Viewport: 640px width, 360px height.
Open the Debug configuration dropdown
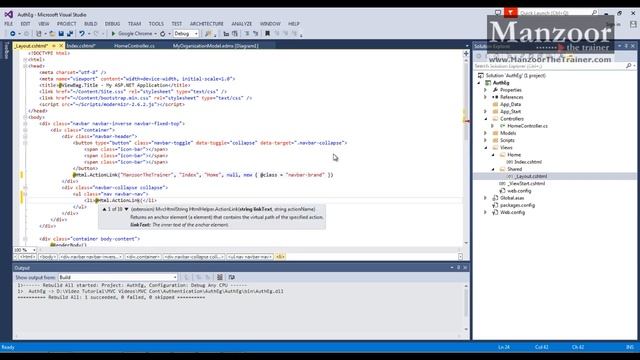point(186,34)
